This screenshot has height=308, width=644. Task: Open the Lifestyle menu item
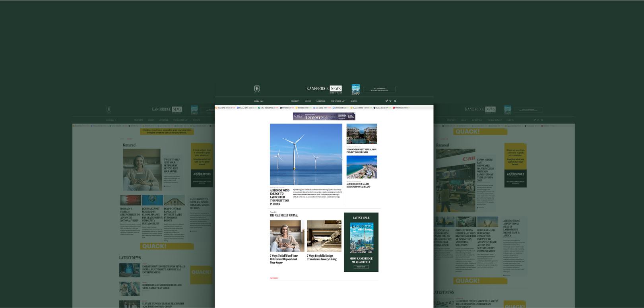point(321,101)
